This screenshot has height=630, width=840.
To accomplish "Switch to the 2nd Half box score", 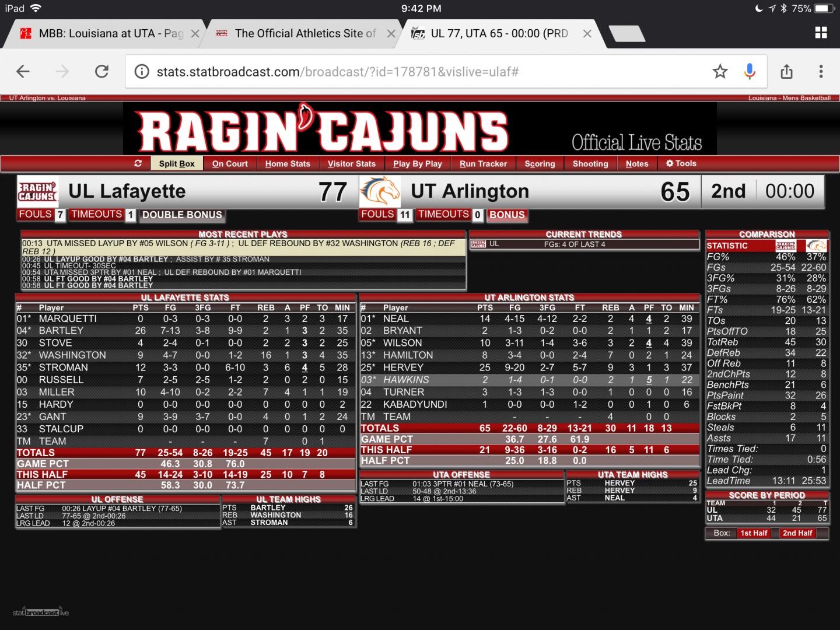I will 797,533.
